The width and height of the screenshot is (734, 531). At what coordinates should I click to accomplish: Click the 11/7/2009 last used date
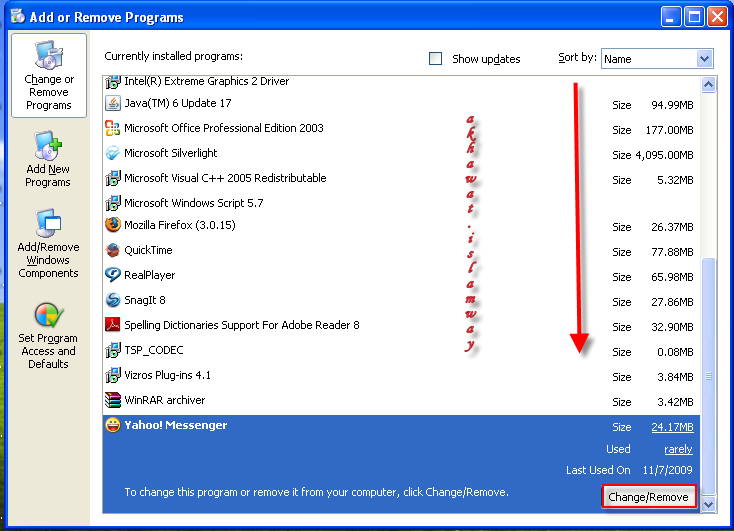point(668,470)
